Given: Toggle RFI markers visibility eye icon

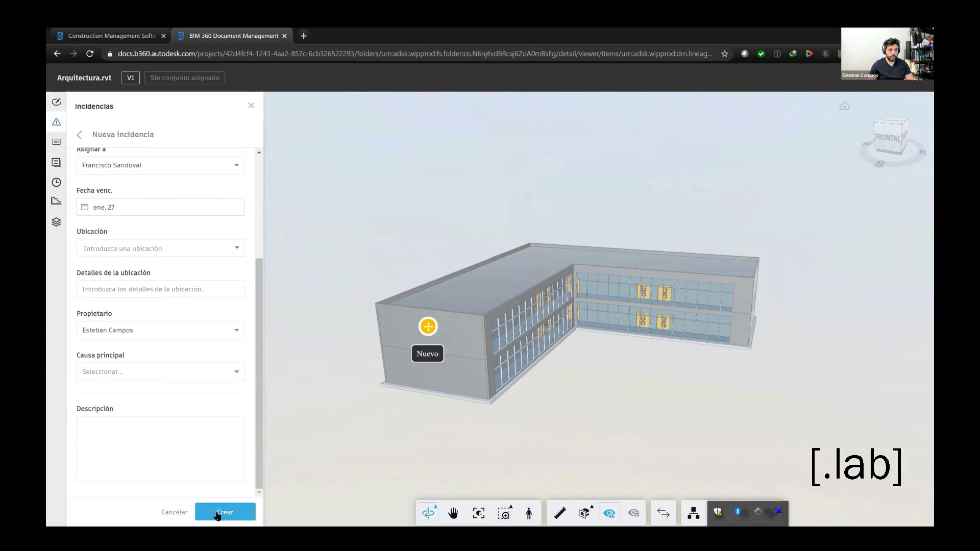Looking at the screenshot, I should click(634, 513).
